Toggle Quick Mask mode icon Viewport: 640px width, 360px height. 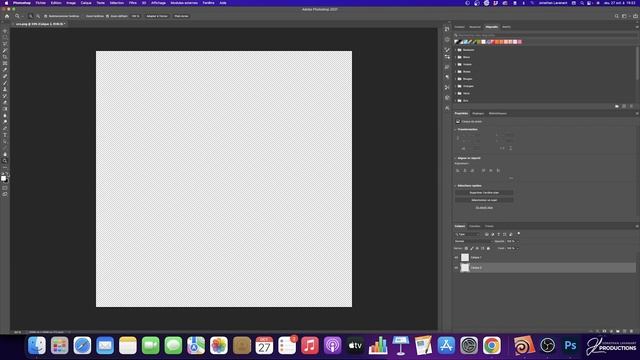5,188
